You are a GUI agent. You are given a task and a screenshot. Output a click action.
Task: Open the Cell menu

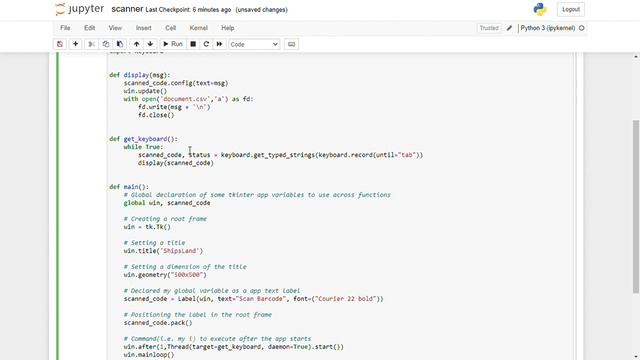tap(171, 28)
